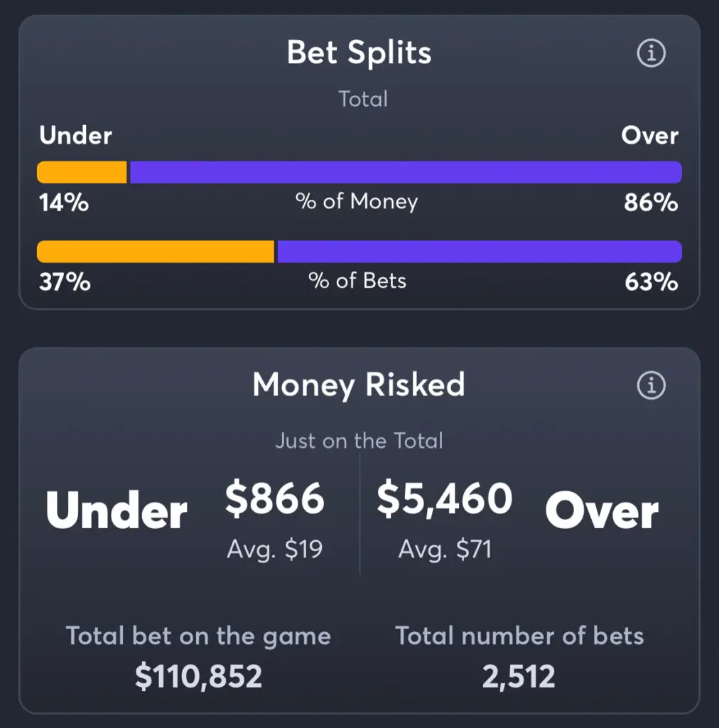Click the $866 Under amount
Image resolution: width=719 pixels, height=728 pixels.
point(275,499)
